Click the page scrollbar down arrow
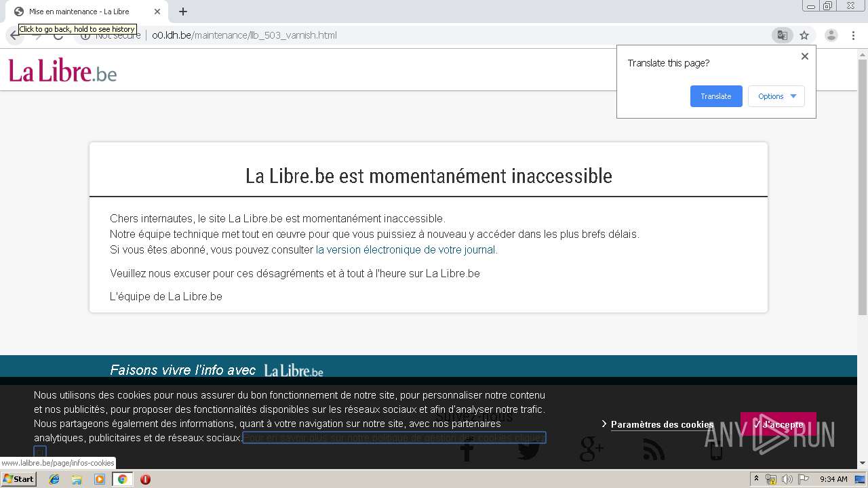 click(863, 464)
